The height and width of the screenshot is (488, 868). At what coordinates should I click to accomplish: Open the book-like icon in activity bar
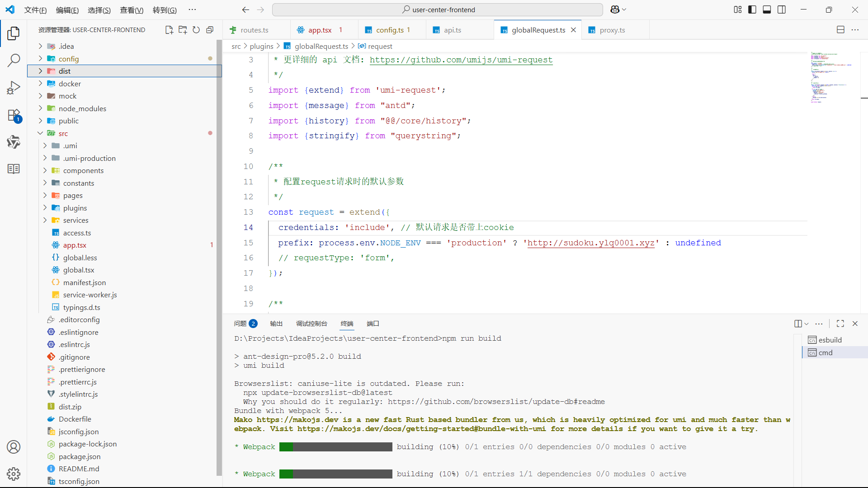(14, 169)
